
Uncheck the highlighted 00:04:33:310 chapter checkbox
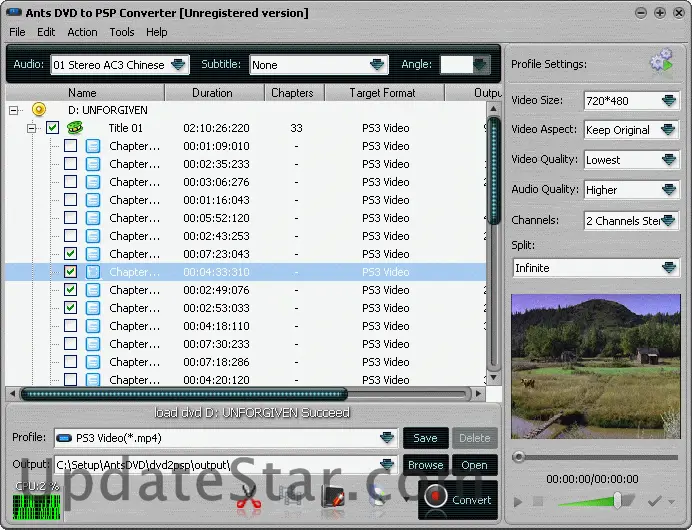point(70,272)
